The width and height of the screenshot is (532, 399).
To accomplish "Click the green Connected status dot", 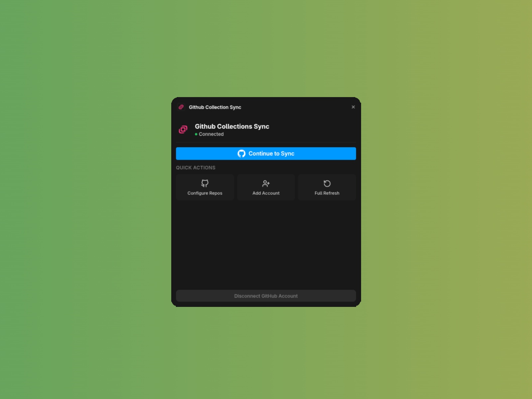I will coord(197,134).
